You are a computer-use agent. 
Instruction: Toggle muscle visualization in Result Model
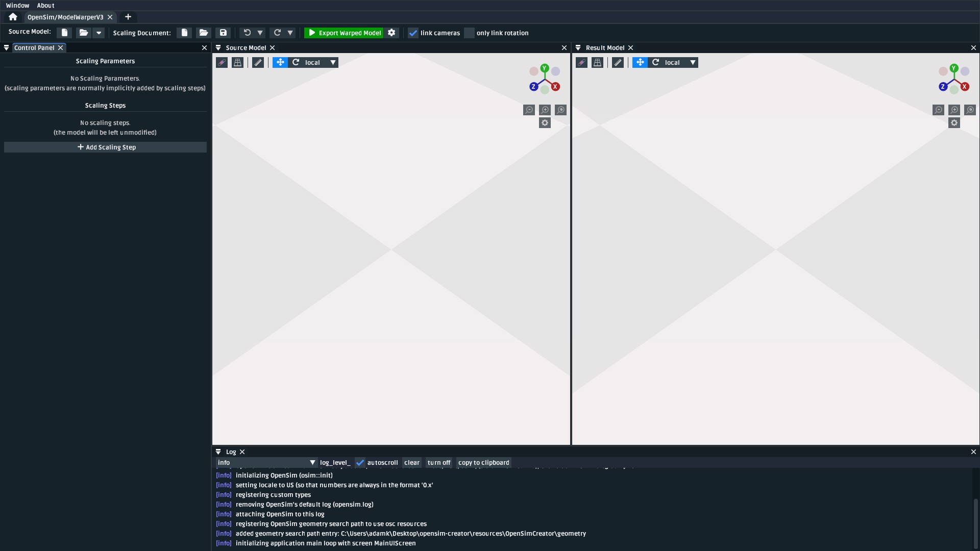point(581,62)
